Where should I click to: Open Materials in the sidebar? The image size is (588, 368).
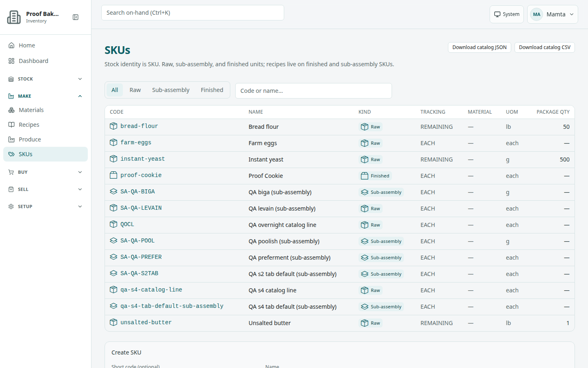[x=45, y=110]
